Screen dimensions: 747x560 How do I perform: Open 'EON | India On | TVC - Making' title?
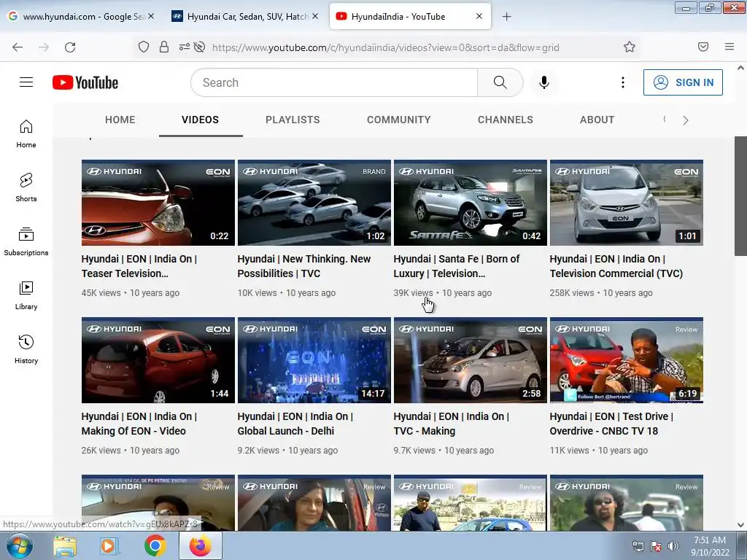[x=451, y=424]
